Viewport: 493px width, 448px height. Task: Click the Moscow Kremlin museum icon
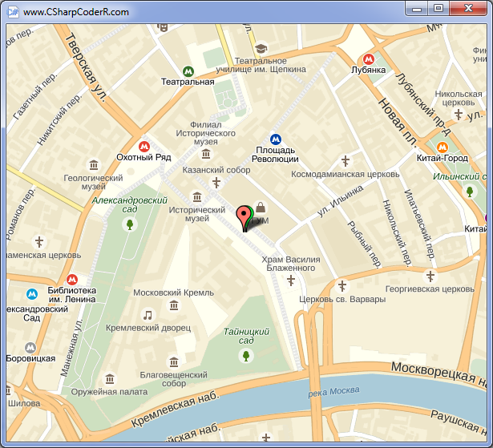pyautogui.click(x=174, y=305)
